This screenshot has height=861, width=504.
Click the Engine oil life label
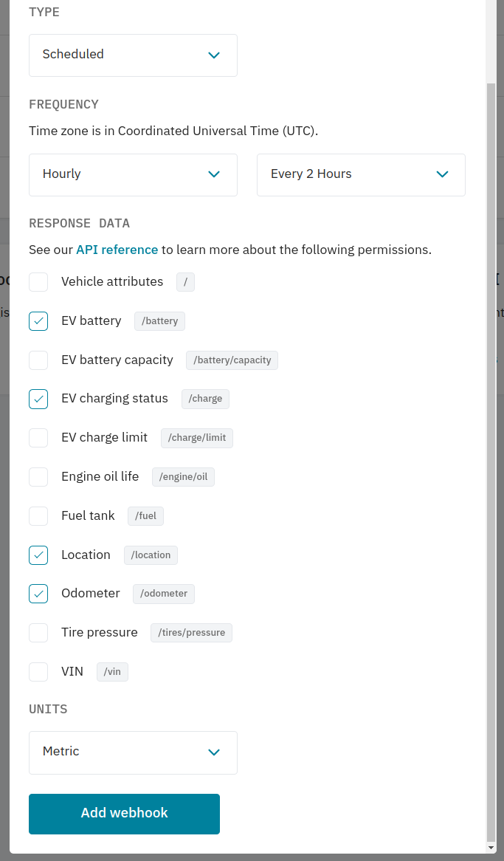point(100,477)
